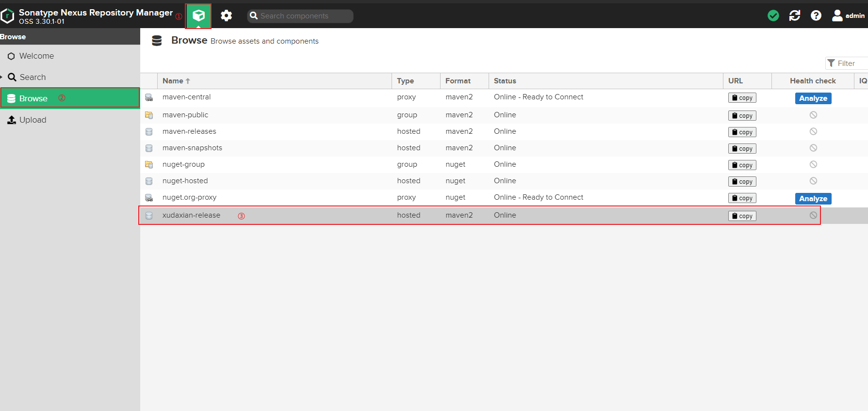
Task: Open the maven-central repository row
Action: pyautogui.click(x=504, y=97)
